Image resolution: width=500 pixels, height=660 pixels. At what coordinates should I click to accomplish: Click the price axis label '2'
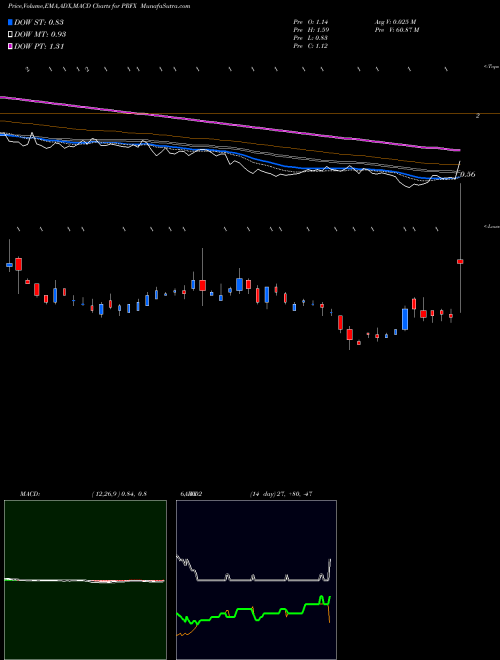click(477, 116)
